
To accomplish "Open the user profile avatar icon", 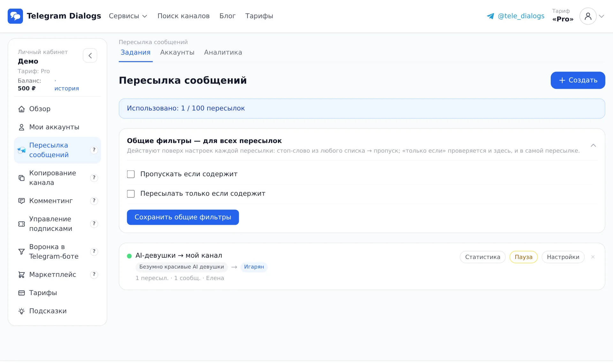I will tap(588, 16).
